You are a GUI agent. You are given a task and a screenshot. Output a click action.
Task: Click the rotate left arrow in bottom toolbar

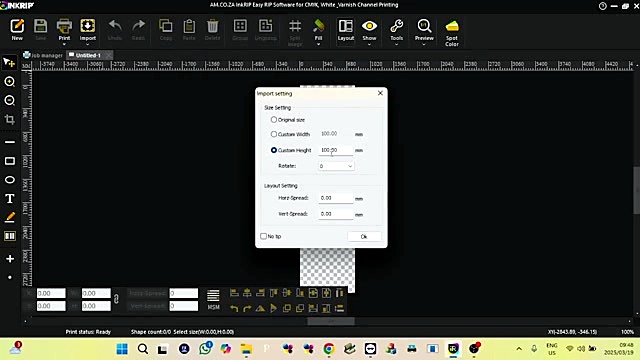click(234, 309)
